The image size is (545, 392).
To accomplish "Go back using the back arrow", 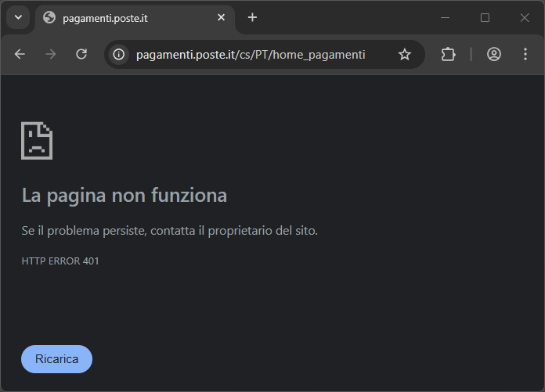I will [20, 54].
